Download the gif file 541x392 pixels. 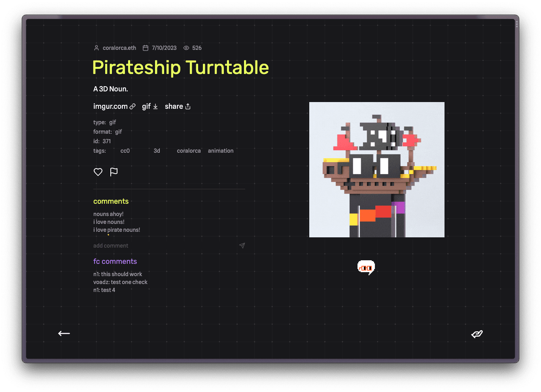click(x=150, y=106)
